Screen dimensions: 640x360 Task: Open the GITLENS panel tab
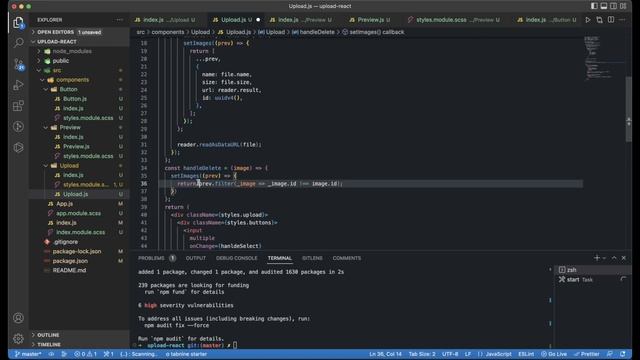point(312,258)
